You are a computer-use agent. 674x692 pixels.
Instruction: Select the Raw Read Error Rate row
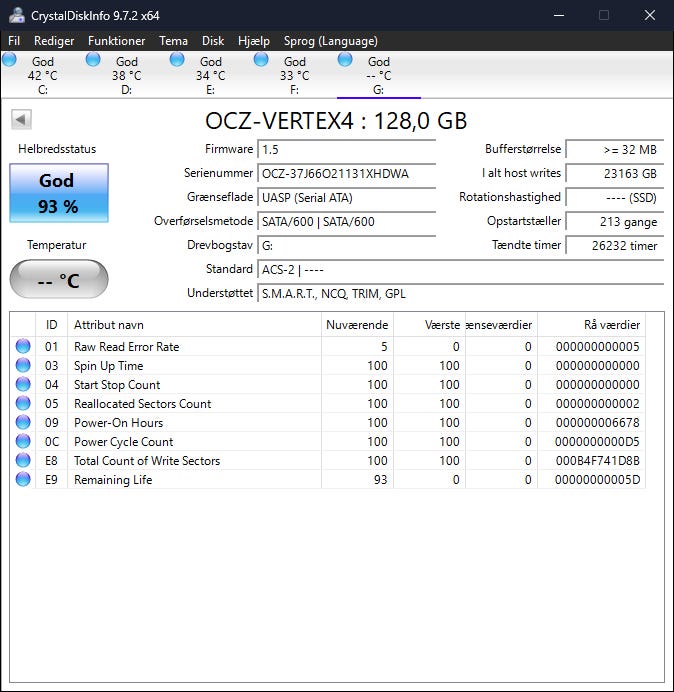pyautogui.click(x=328, y=346)
